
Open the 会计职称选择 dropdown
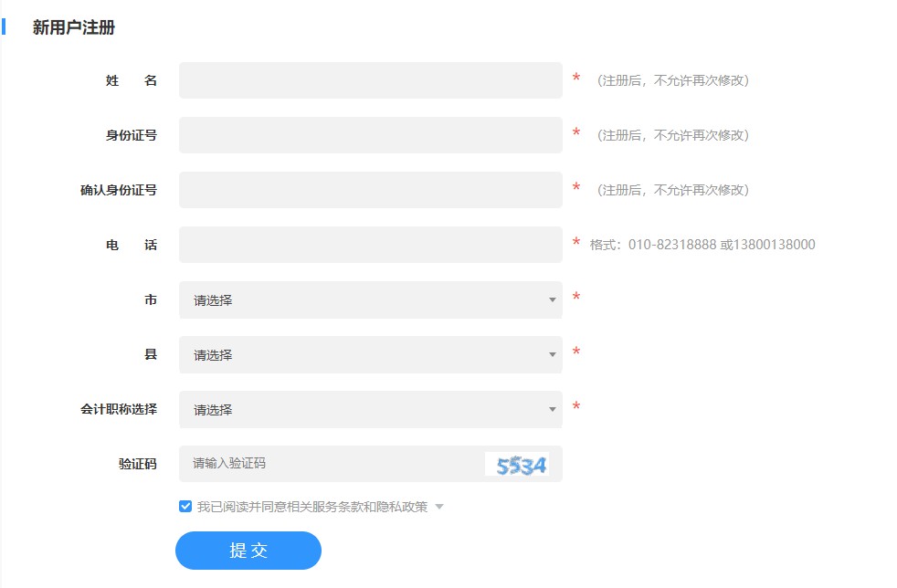coord(370,410)
